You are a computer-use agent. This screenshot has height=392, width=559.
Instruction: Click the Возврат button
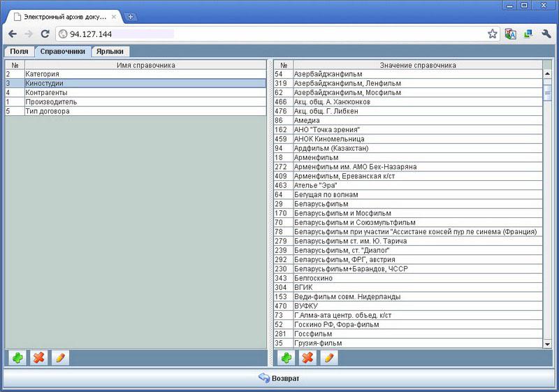(279, 378)
